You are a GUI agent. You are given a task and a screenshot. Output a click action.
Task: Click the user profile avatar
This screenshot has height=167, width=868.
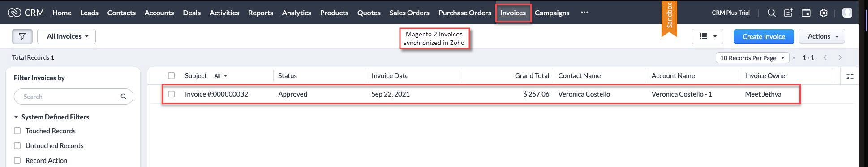(x=847, y=13)
